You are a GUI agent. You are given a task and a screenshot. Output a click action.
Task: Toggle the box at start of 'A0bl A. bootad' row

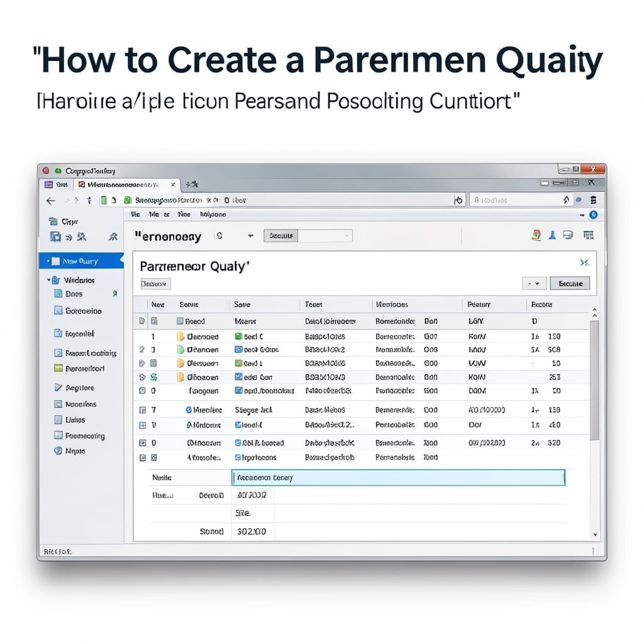[x=143, y=443]
